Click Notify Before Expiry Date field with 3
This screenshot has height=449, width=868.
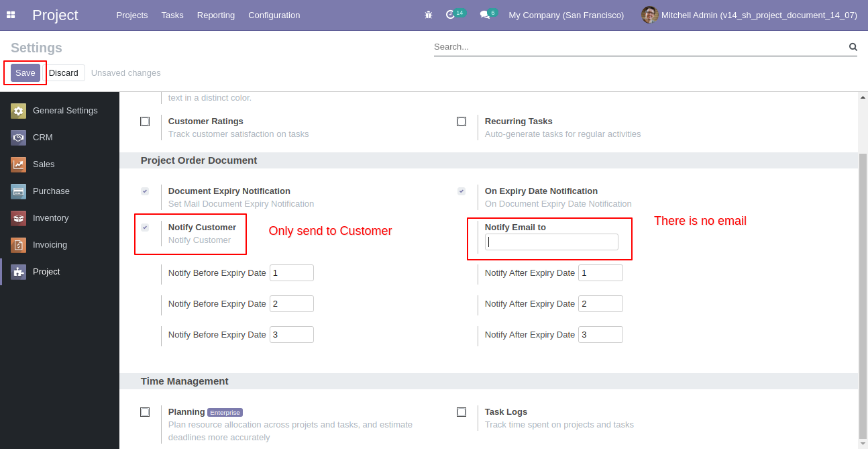tap(292, 335)
